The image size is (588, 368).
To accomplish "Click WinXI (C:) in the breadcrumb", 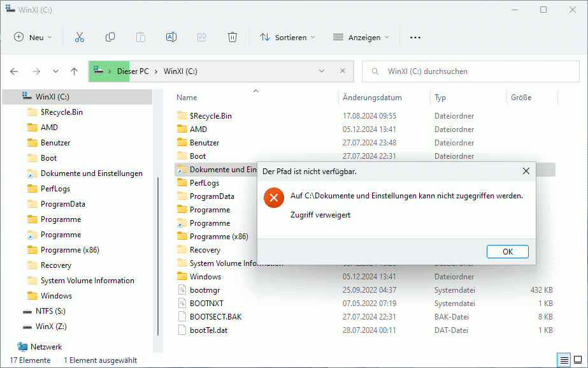I will click(x=180, y=71).
